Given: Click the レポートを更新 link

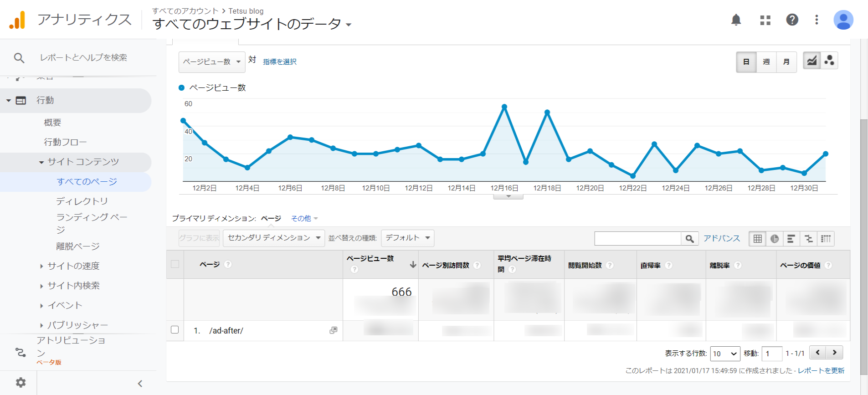Looking at the screenshot, I should coord(821,370).
